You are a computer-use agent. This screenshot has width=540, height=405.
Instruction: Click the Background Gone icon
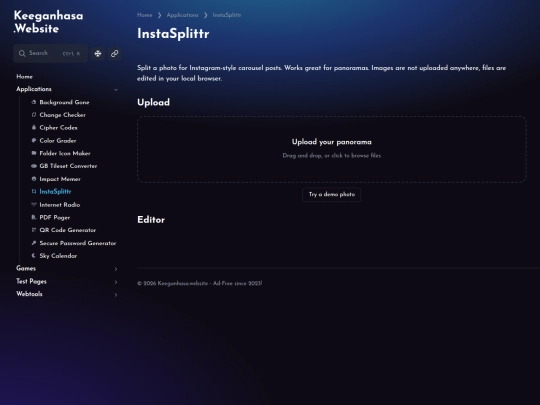tap(34, 102)
